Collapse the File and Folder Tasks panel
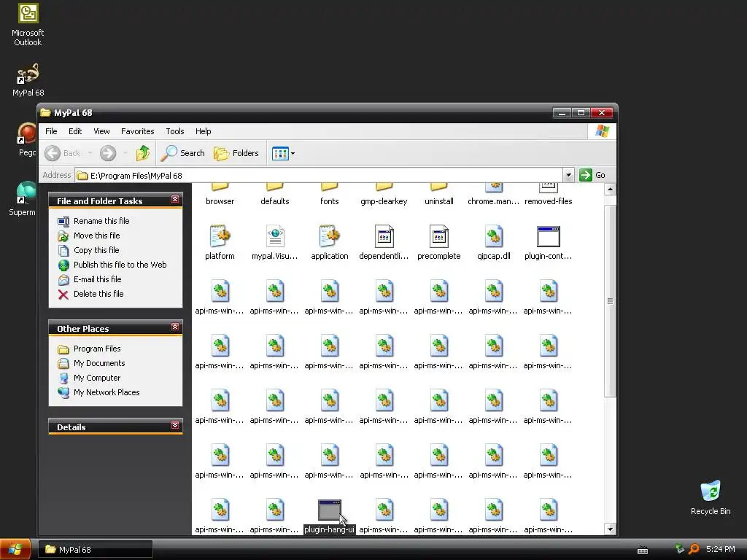Image resolution: width=747 pixels, height=560 pixels. 175,199
